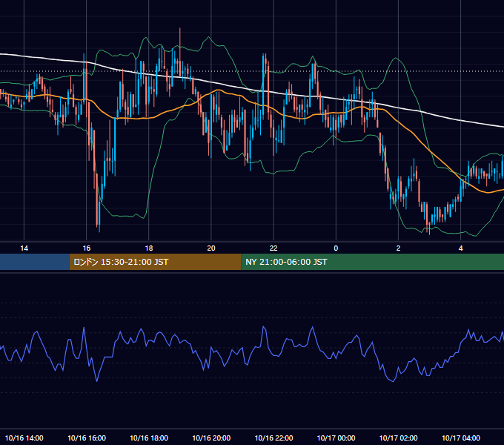Click the 0 hour axis label

pos(336,248)
